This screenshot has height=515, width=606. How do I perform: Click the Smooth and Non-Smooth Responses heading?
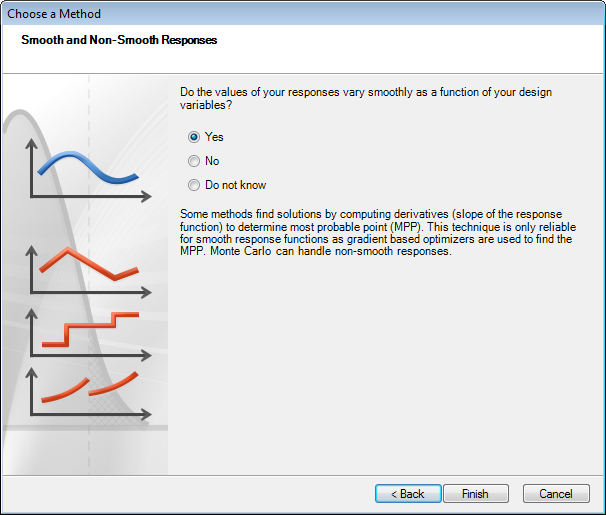tap(119, 40)
